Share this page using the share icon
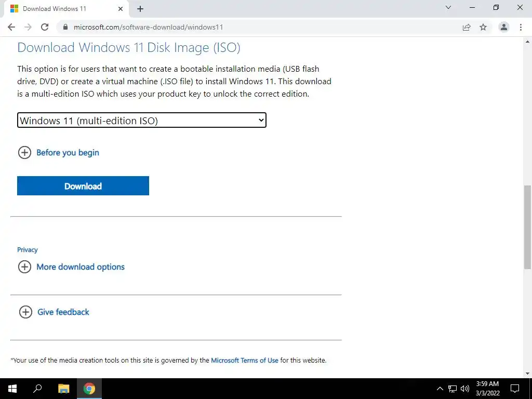The height and width of the screenshot is (399, 532). point(467,27)
